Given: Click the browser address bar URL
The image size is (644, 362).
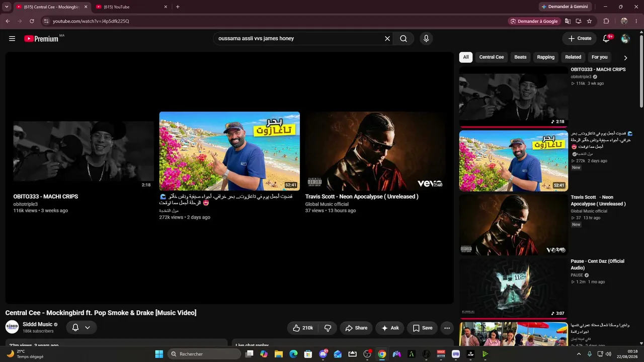Looking at the screenshot, I should coord(91,21).
